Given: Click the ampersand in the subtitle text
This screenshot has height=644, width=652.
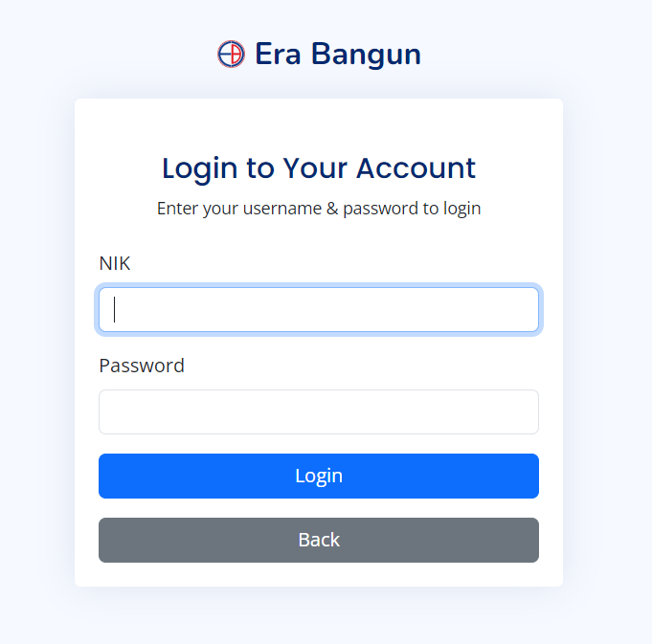Looking at the screenshot, I should tap(332, 209).
